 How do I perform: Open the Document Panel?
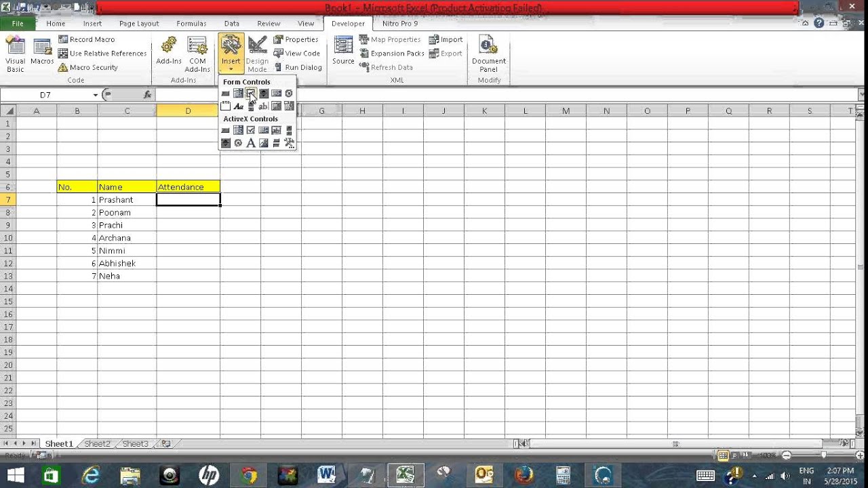pyautogui.click(x=489, y=54)
